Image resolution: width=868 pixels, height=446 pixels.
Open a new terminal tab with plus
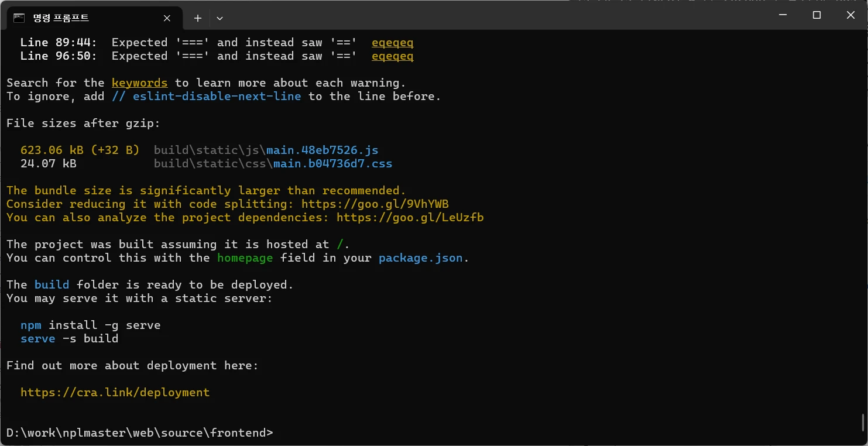(198, 18)
